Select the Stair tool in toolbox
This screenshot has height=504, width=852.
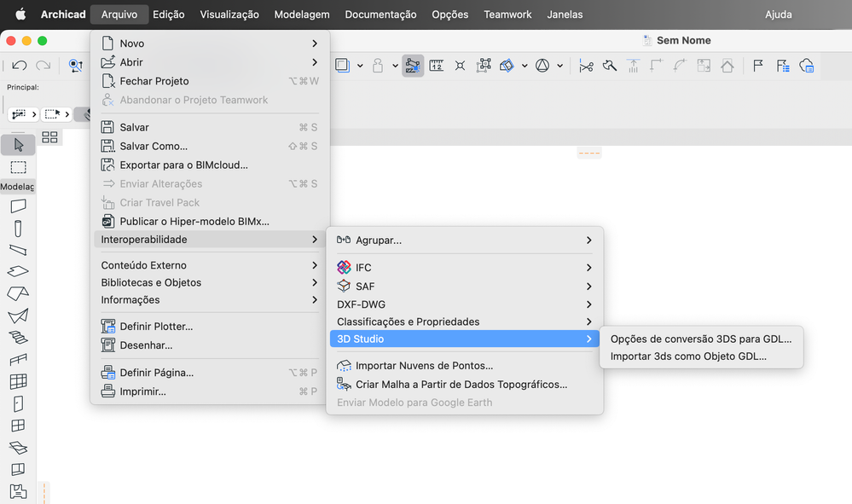click(18, 338)
